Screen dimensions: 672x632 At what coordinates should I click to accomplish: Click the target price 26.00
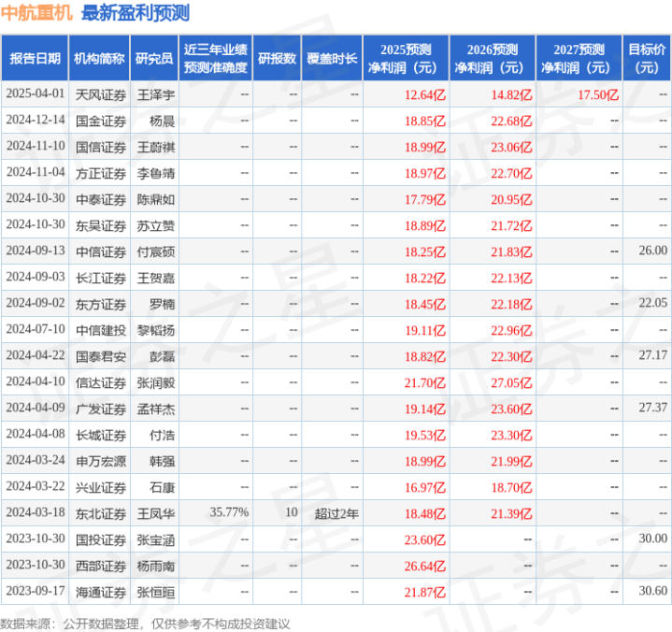pos(653,250)
